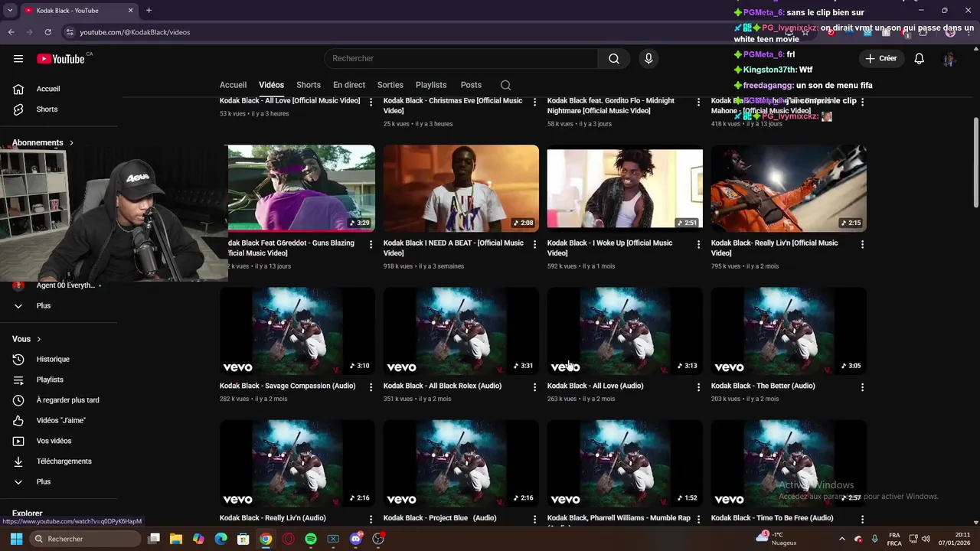
Task: Play the I Woke Up video thumbnail
Action: coord(625,188)
